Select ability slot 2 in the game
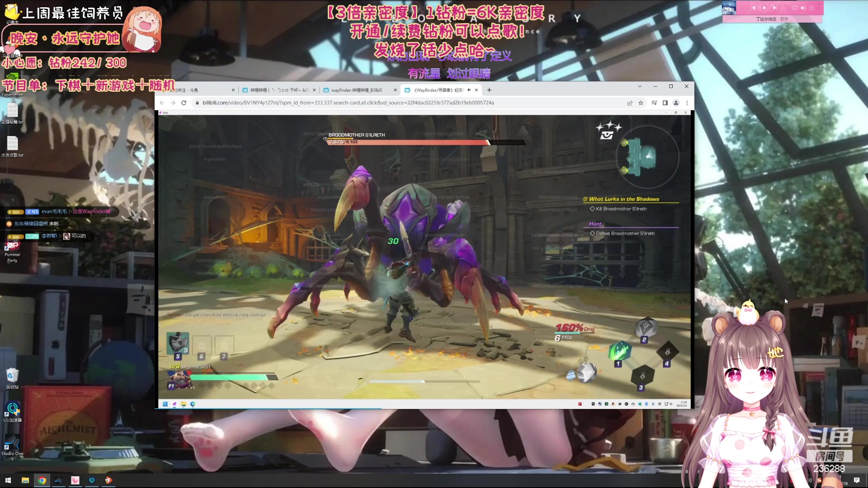 pyautogui.click(x=646, y=328)
